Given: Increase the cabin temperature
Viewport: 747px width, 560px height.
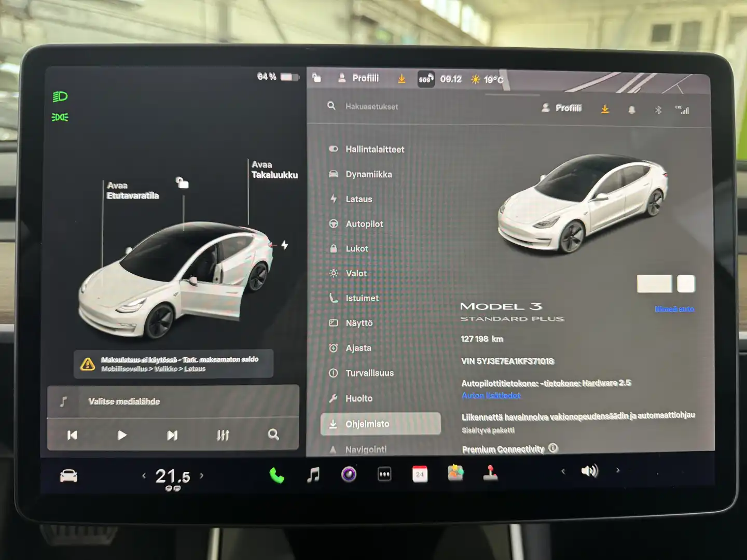Looking at the screenshot, I should pyautogui.click(x=202, y=475).
